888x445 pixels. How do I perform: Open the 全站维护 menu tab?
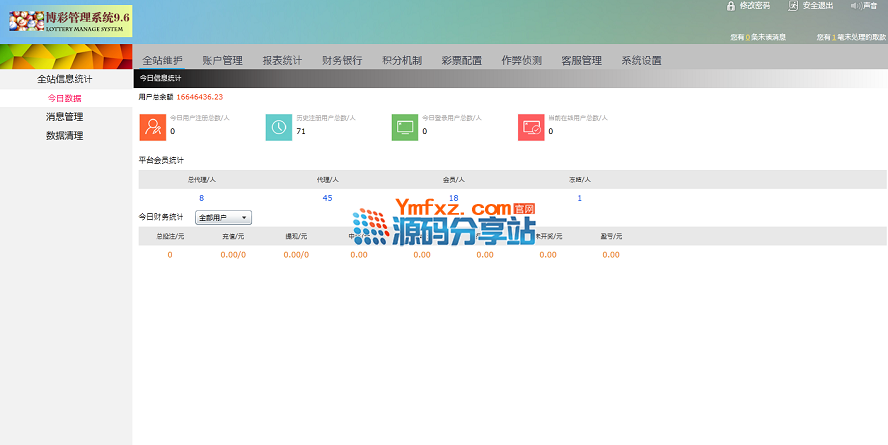coord(162,60)
